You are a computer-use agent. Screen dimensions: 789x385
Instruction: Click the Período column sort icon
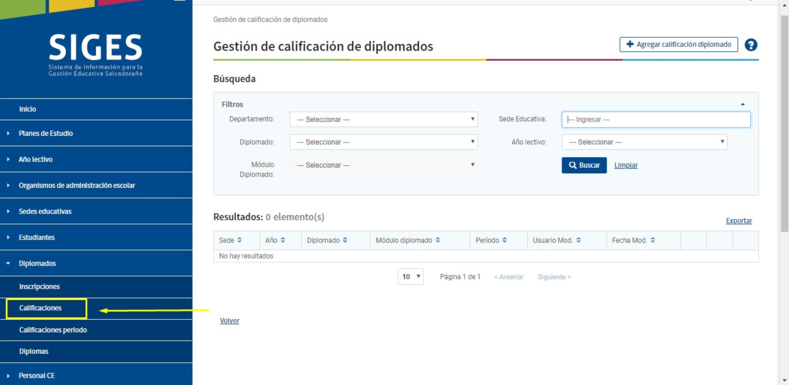504,241
